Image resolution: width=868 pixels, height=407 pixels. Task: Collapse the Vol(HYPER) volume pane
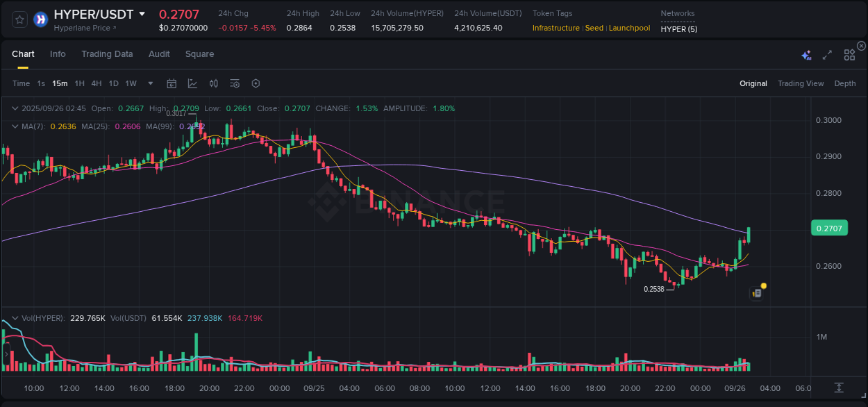coord(15,318)
